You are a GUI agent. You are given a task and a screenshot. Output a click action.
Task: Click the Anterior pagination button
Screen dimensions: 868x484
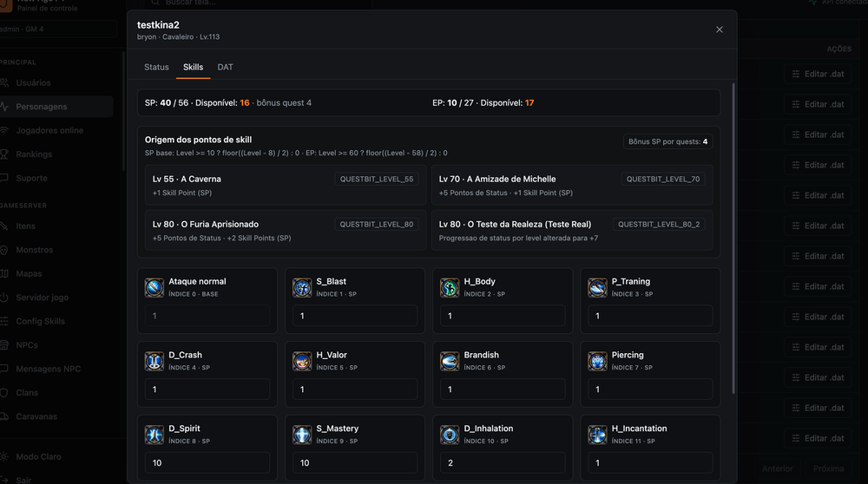click(x=777, y=468)
